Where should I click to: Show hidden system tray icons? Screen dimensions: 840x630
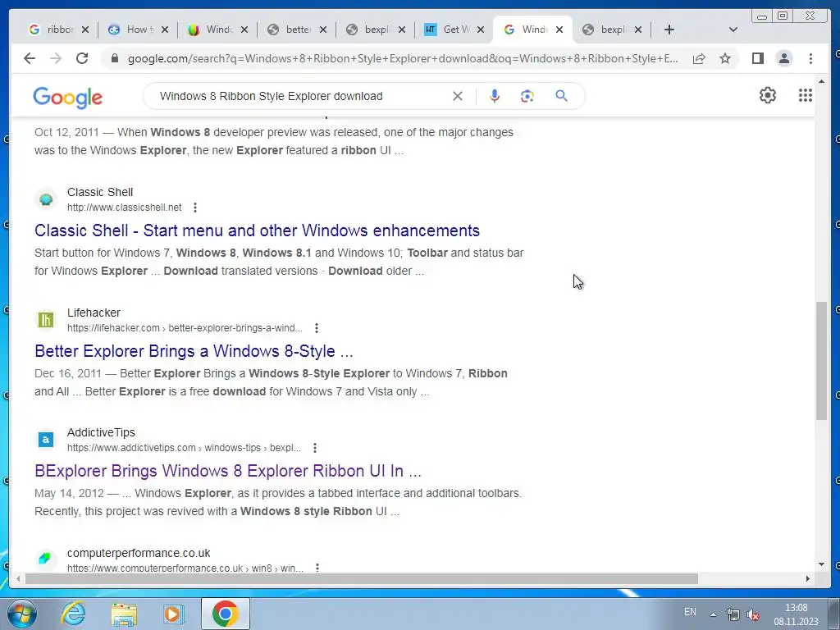click(713, 614)
